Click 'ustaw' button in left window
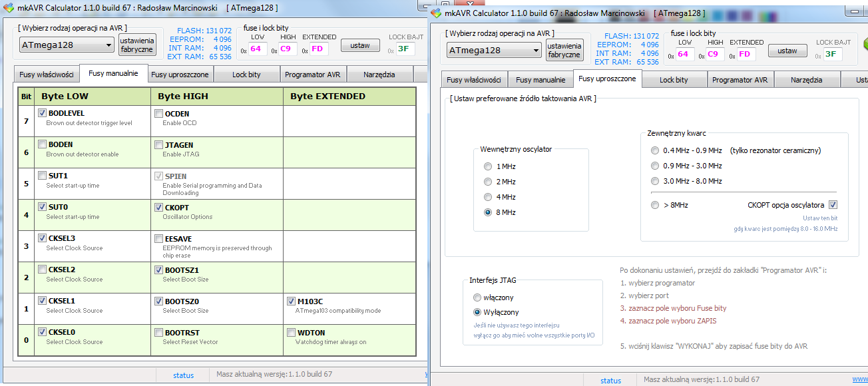The height and width of the screenshot is (386, 868). pos(360,45)
